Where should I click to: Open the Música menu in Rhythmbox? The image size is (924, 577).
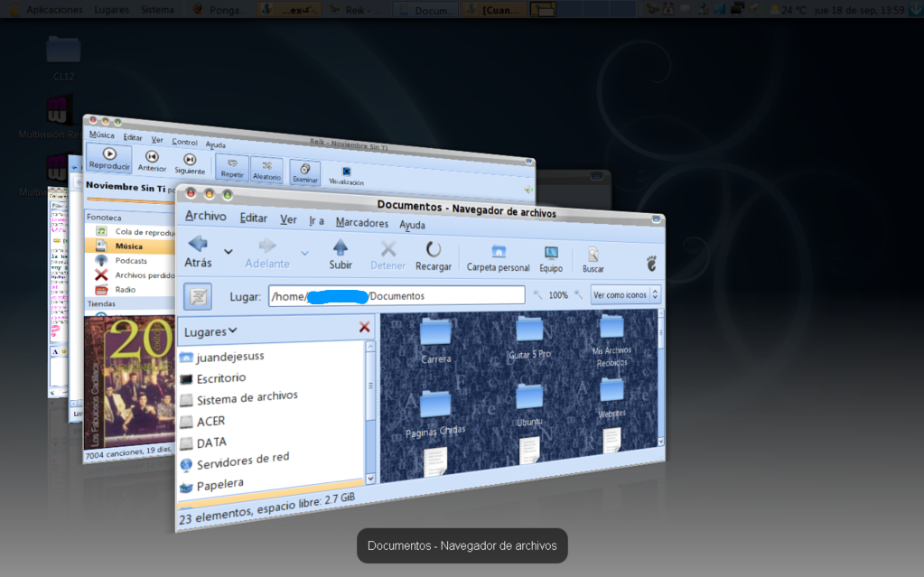tap(101, 135)
